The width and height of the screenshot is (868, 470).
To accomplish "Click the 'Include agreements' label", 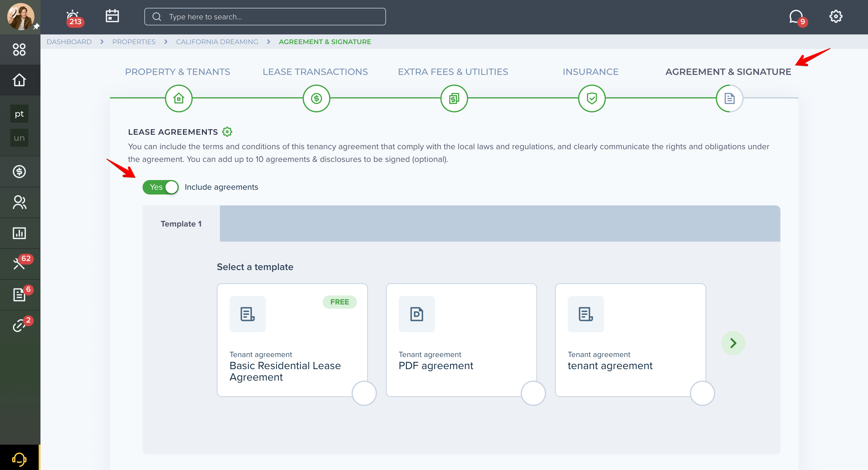I will [x=221, y=187].
